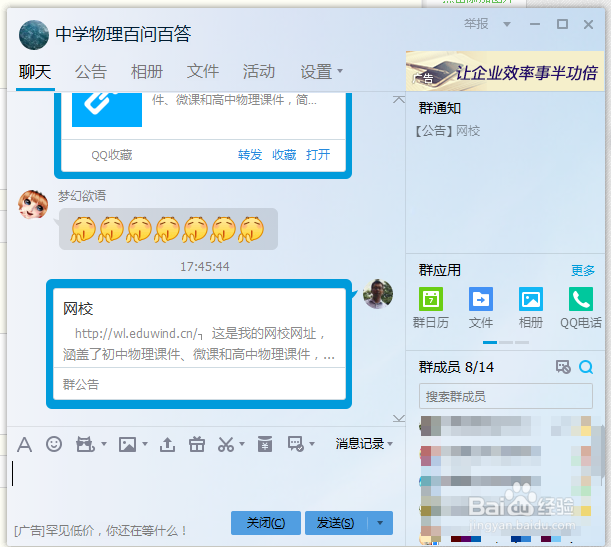This screenshot has width=611, height=547.
Task: Click 梦幻欲语 user avatar
Action: coord(33,205)
